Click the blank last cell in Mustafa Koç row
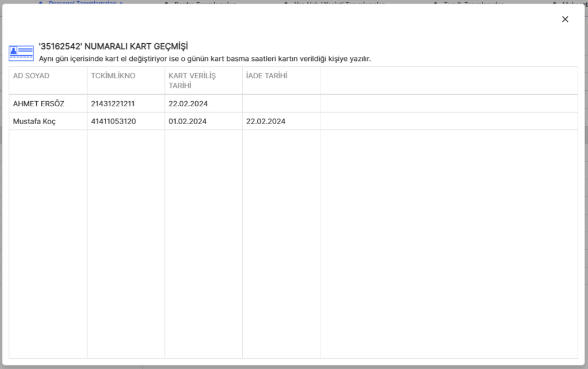The image size is (588, 369). click(x=448, y=121)
